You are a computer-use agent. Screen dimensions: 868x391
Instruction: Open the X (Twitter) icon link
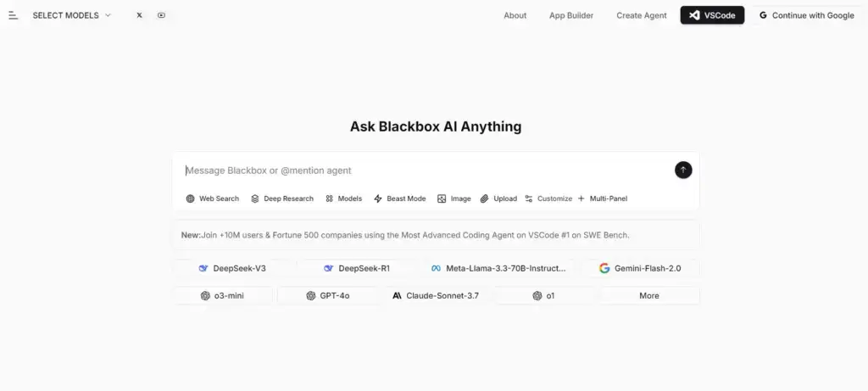(x=140, y=15)
